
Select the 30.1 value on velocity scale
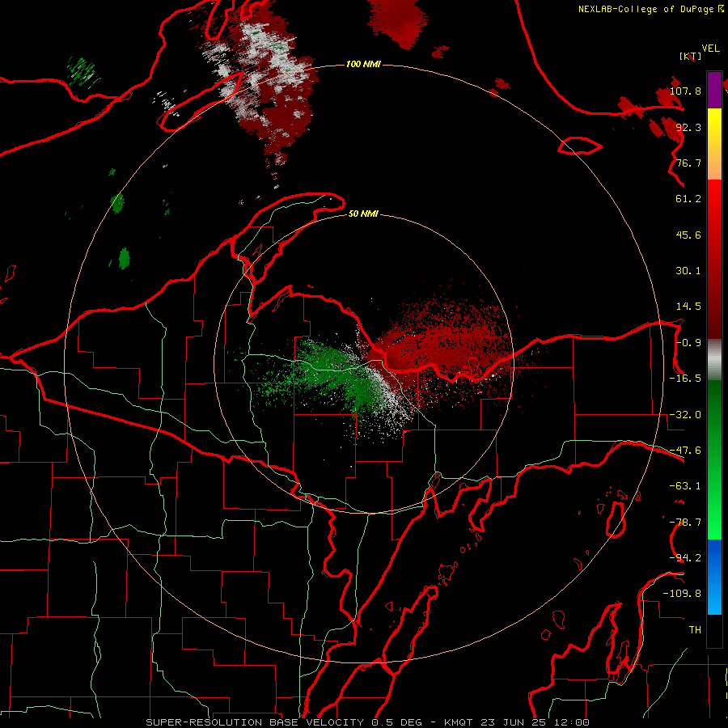tap(688, 271)
